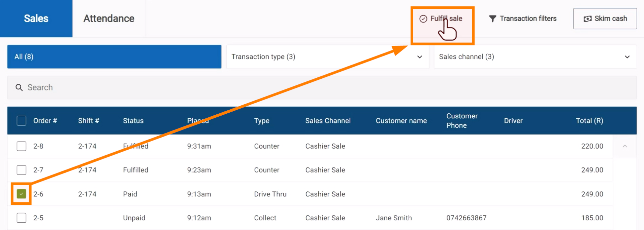Click the Fulfill sale checkmark icon
This screenshot has width=644, height=230.
423,19
